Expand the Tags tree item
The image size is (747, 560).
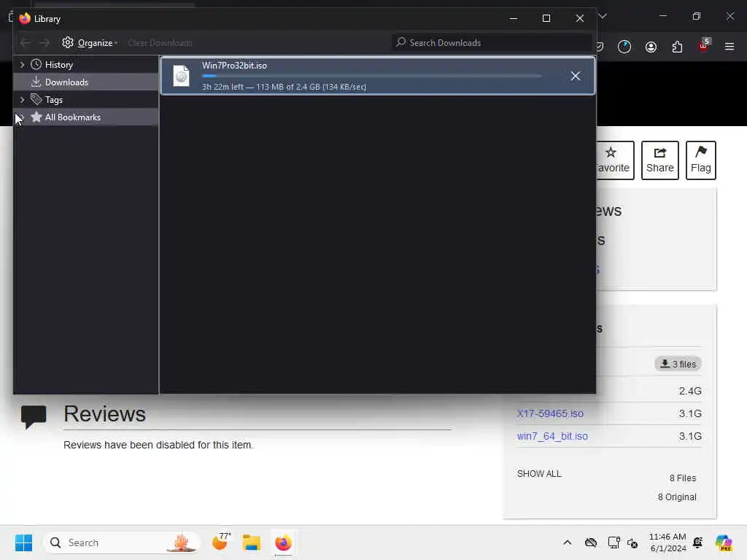pyautogui.click(x=22, y=99)
